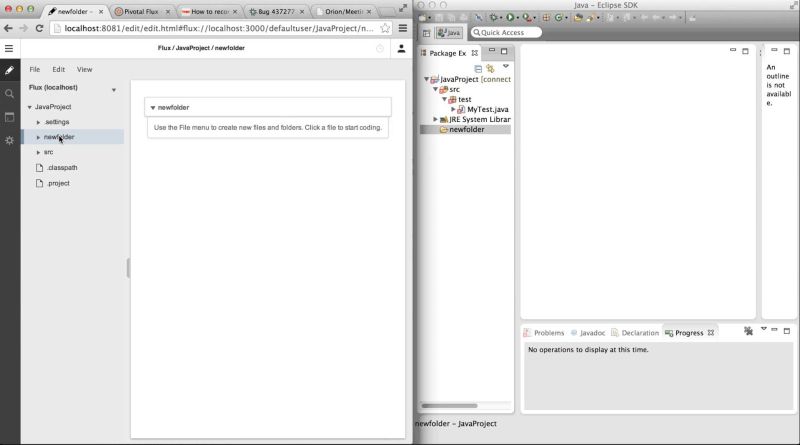The image size is (800, 445).
Task: Open the Orion Edit menu
Action: pos(59,69)
